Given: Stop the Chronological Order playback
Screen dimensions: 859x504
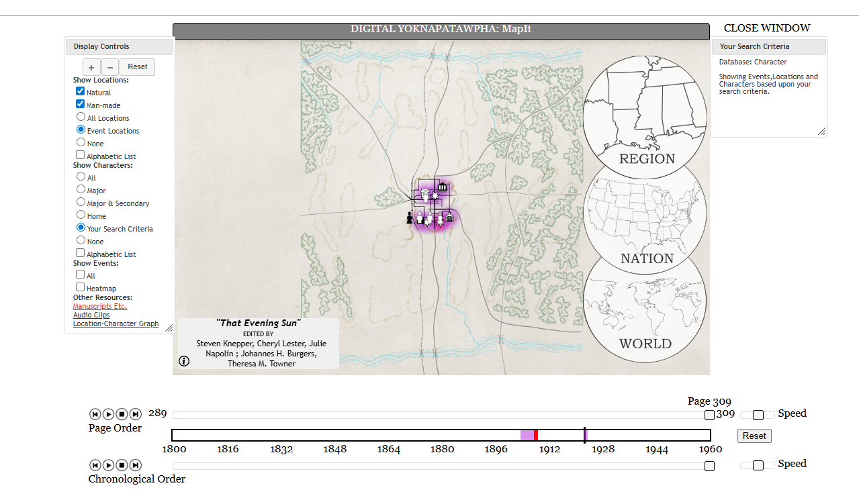Looking at the screenshot, I should [122, 465].
